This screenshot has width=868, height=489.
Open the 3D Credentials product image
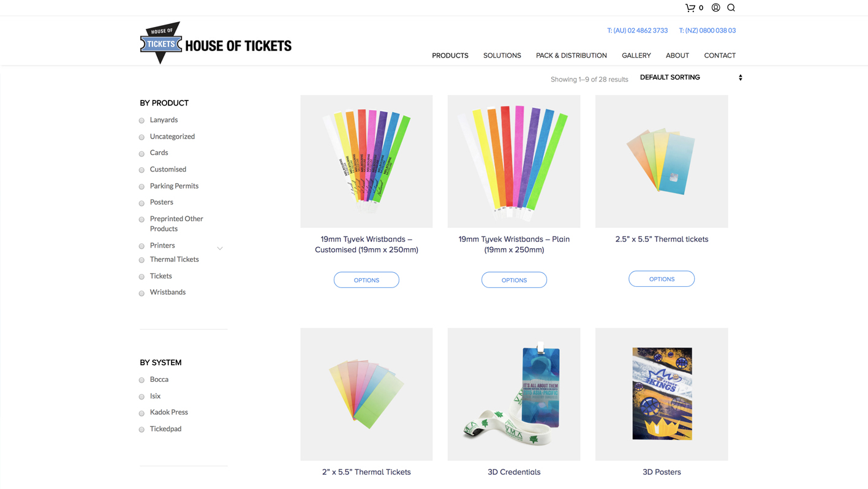click(513, 394)
